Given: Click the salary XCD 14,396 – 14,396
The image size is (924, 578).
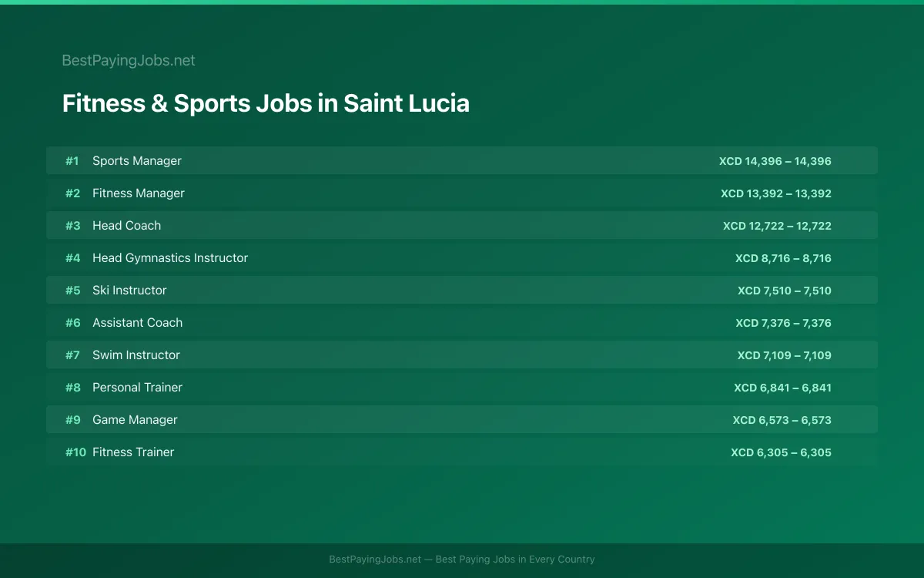Looking at the screenshot, I should tap(775, 161).
